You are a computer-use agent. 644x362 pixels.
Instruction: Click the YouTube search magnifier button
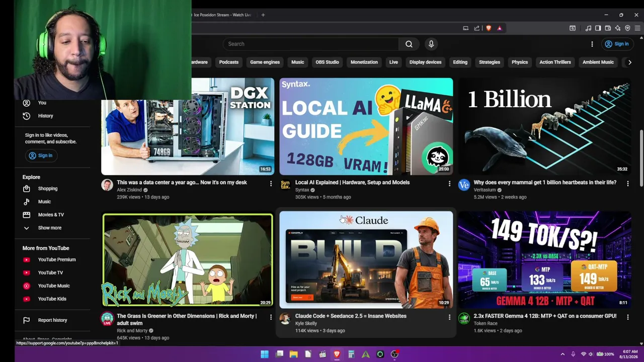tap(409, 44)
